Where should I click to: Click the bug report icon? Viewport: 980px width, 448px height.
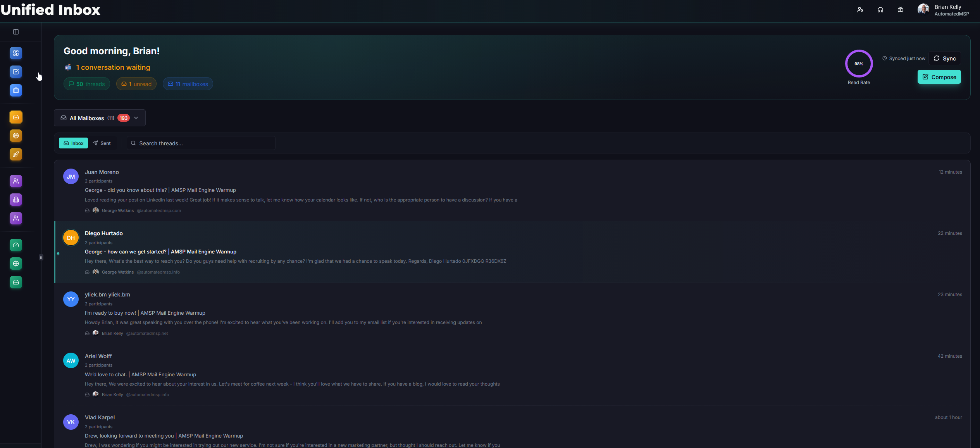point(901,10)
